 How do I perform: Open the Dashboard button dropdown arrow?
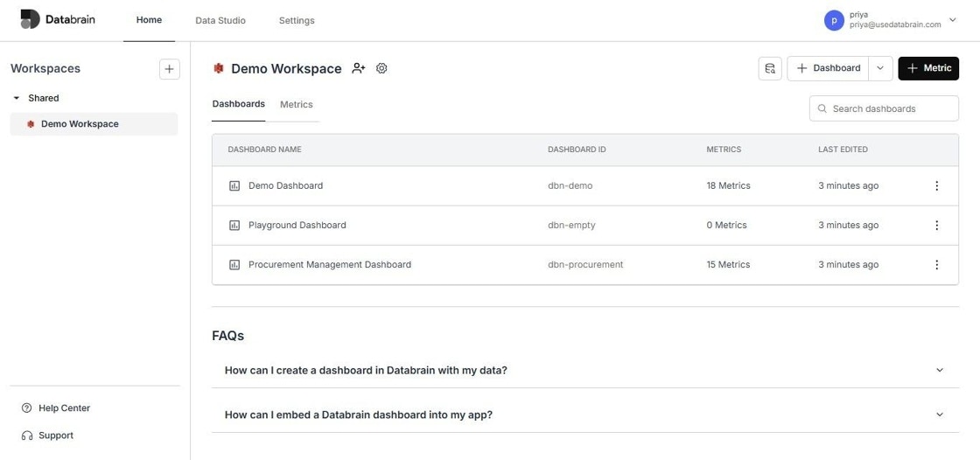point(880,68)
